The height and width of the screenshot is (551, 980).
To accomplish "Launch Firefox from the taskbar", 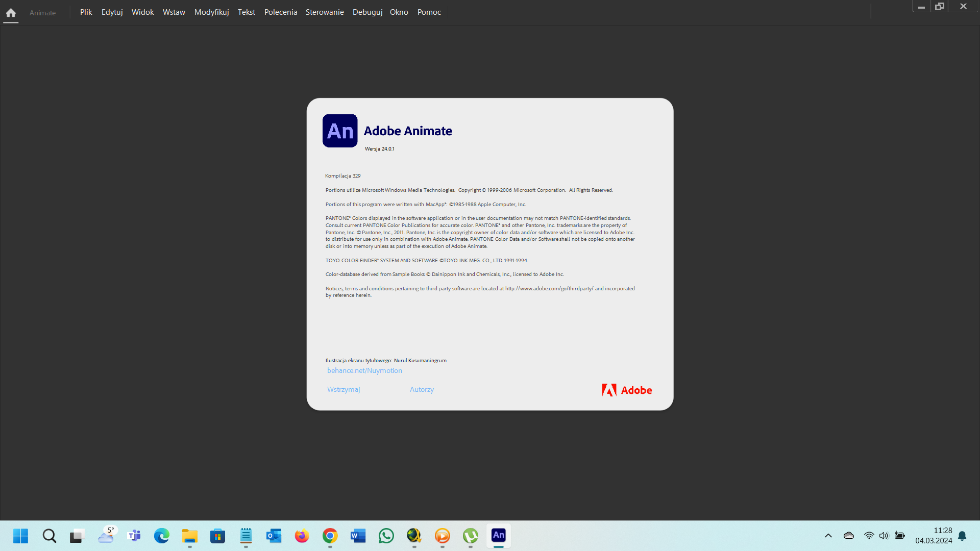I will pos(302,536).
